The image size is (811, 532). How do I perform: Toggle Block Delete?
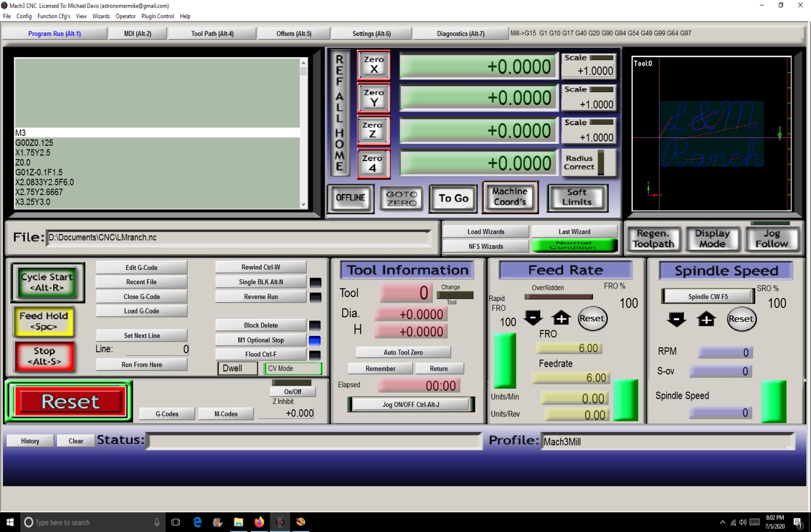point(261,325)
